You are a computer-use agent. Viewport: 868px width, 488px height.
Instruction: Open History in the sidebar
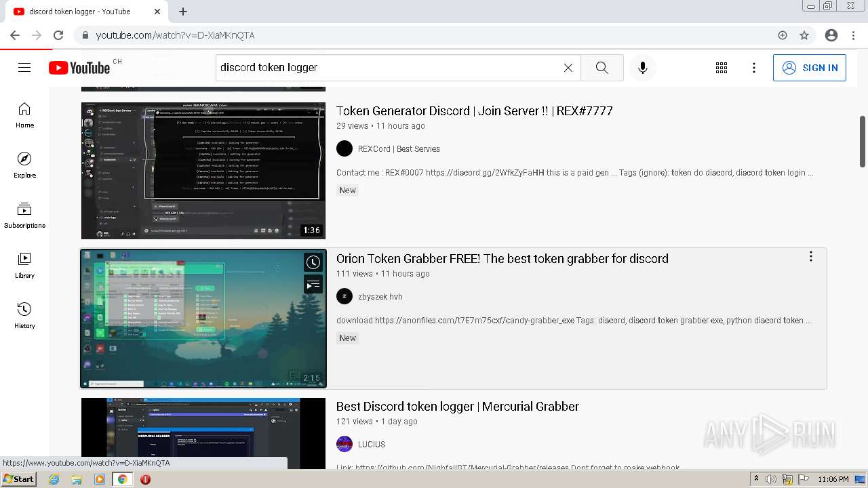pyautogui.click(x=24, y=316)
